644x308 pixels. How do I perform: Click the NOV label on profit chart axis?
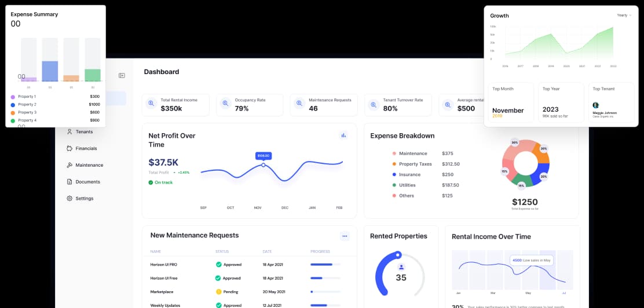pos(258,208)
